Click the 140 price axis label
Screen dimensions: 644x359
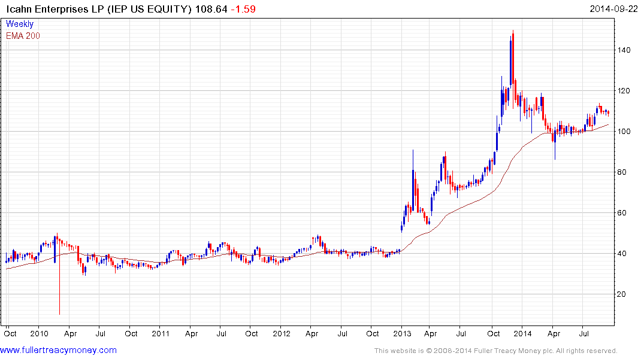624,50
